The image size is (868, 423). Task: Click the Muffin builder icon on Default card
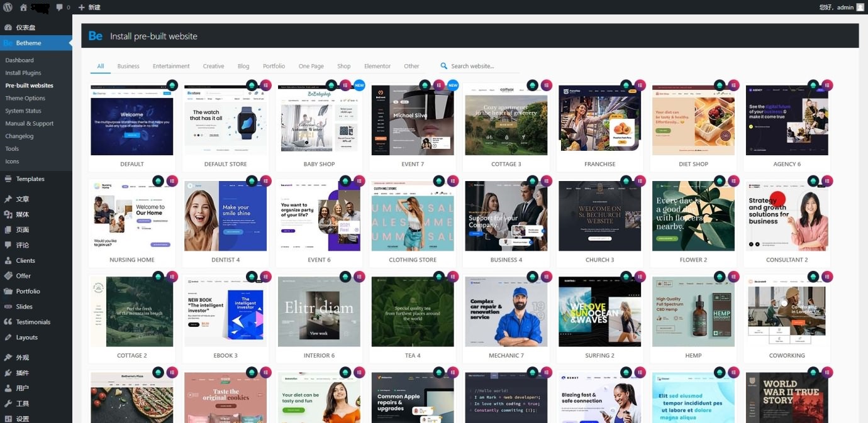point(172,85)
